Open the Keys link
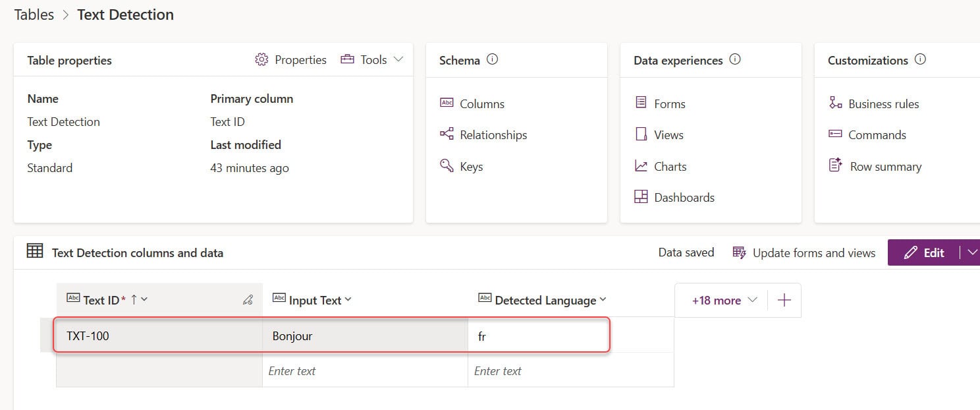 point(472,167)
